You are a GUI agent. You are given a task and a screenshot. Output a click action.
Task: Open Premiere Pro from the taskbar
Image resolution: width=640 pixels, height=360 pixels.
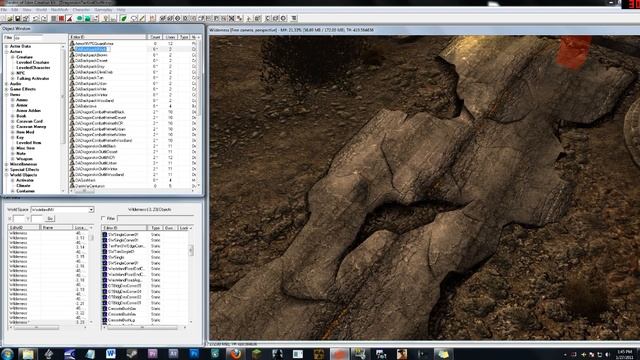coord(152,354)
